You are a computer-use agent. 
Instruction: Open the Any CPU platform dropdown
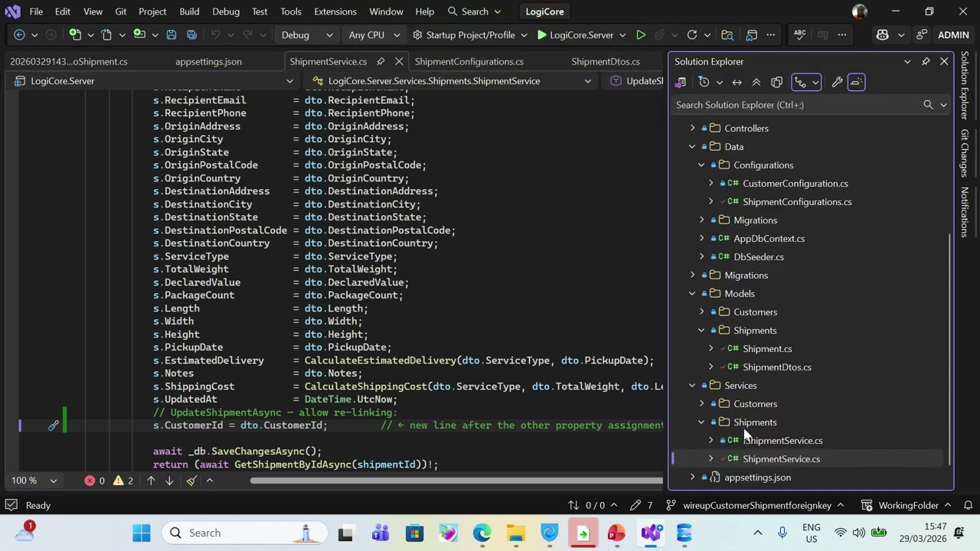click(373, 34)
